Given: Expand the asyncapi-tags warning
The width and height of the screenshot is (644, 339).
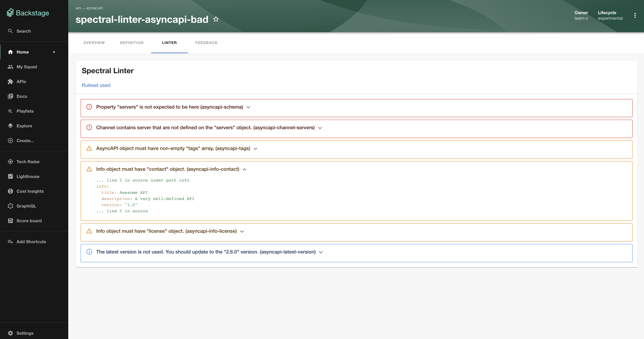Looking at the screenshot, I should point(255,149).
